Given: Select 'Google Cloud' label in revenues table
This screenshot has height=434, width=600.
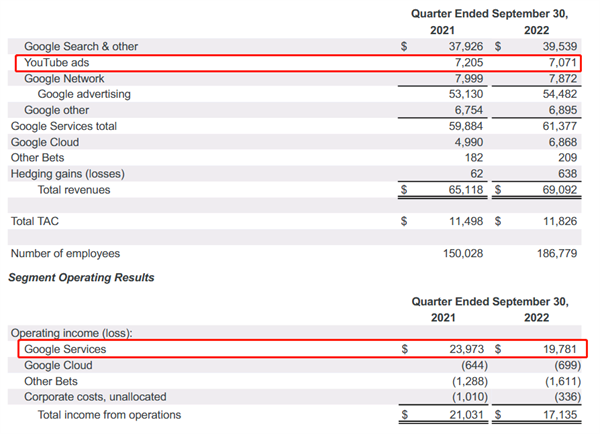Looking at the screenshot, I should 45,142.
